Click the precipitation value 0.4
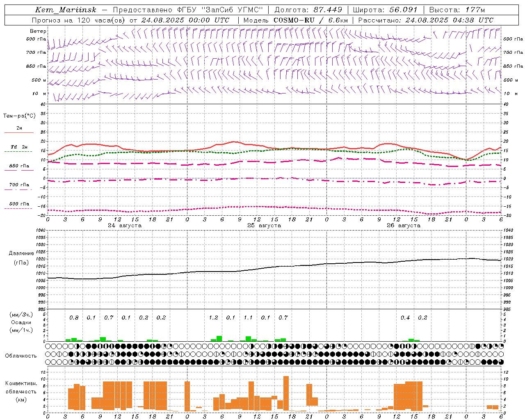 point(405,317)
